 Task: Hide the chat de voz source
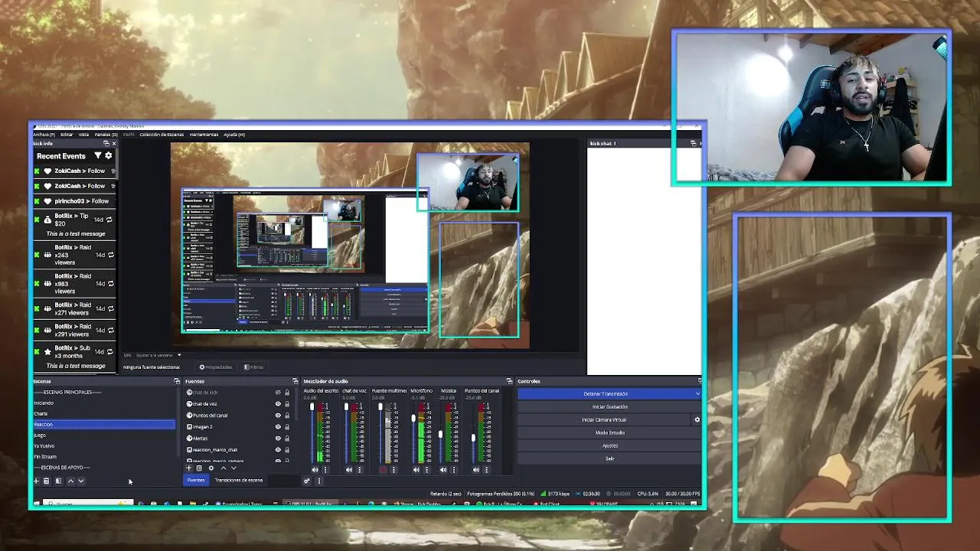tap(278, 404)
